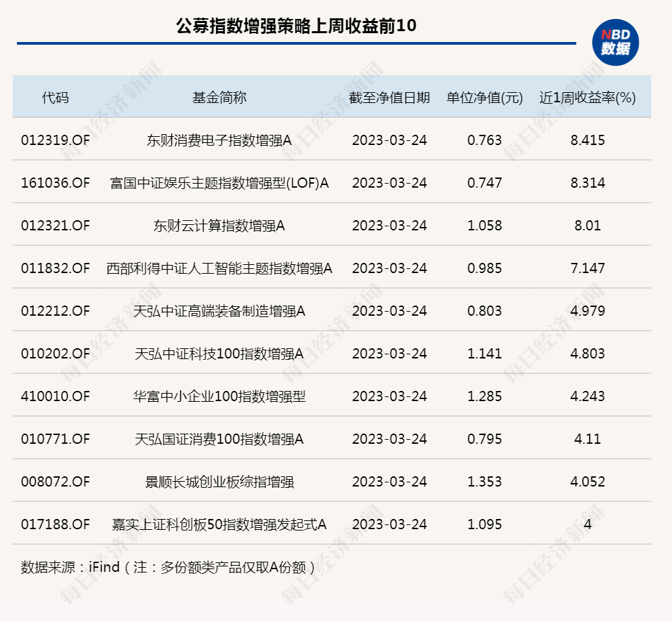The image size is (672, 622).
Task: Click the NBD 数据 logo badge
Action: click(615, 42)
